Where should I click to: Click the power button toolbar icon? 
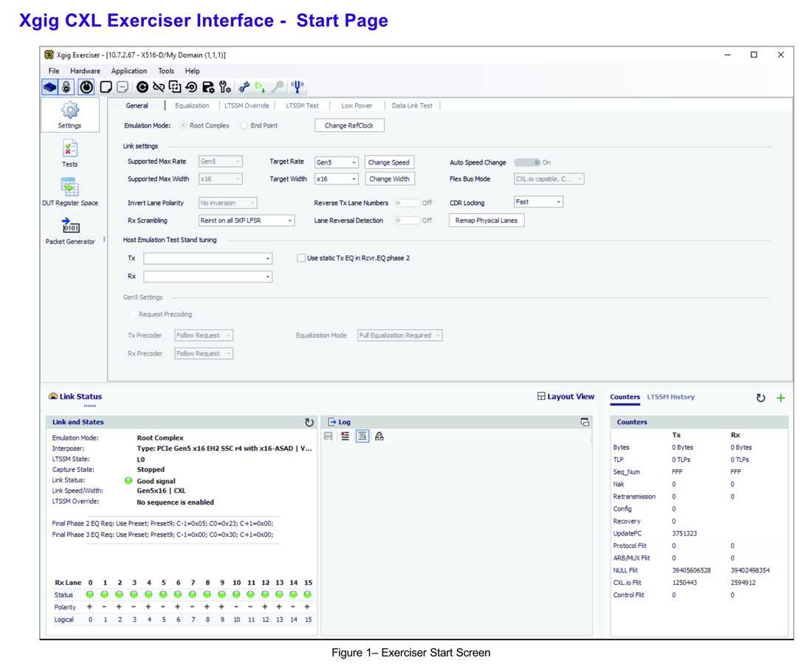86,87
